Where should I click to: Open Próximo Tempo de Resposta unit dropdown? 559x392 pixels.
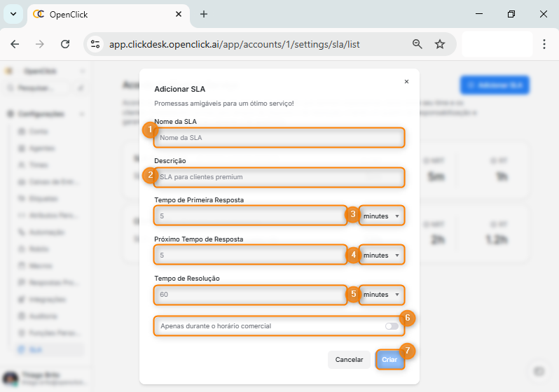tap(382, 255)
